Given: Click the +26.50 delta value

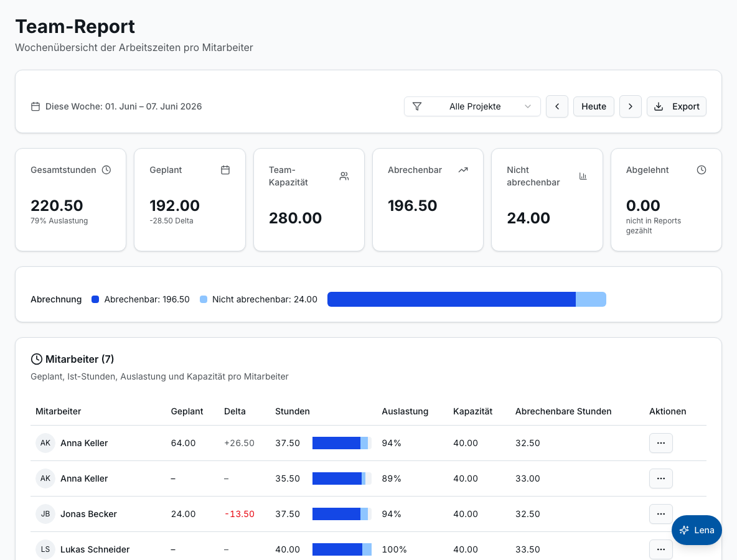Looking at the screenshot, I should point(239,443).
